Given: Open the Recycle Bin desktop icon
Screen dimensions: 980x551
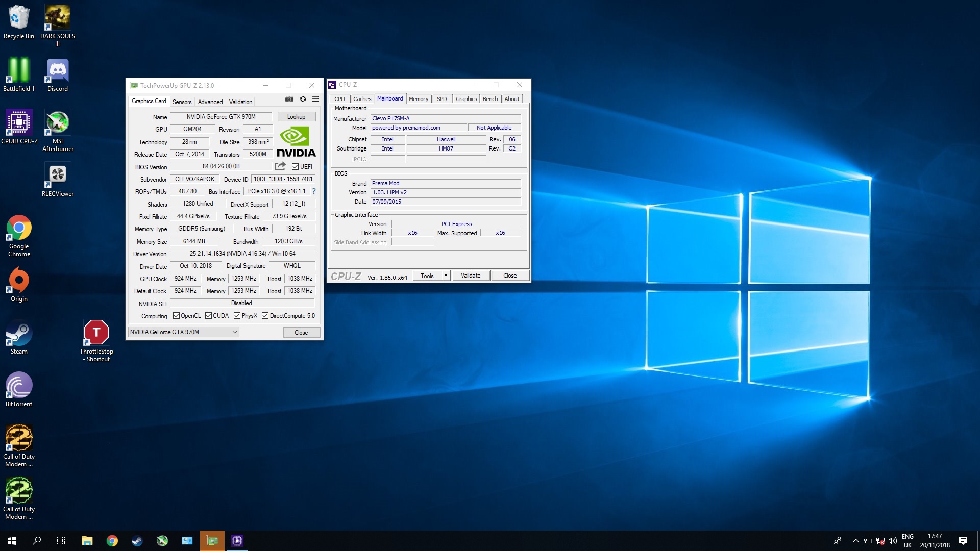Looking at the screenshot, I should [x=19, y=22].
